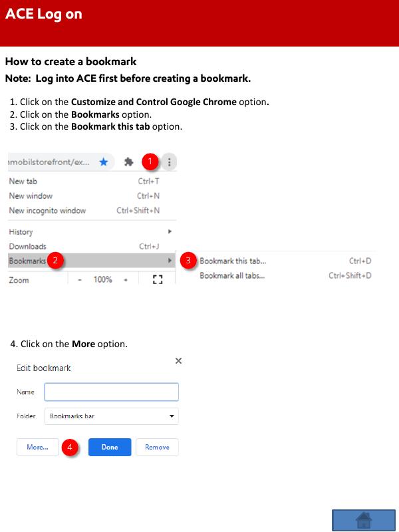Screen dimensions: 399x532
Task: Click the More button
Action: pos(37,447)
